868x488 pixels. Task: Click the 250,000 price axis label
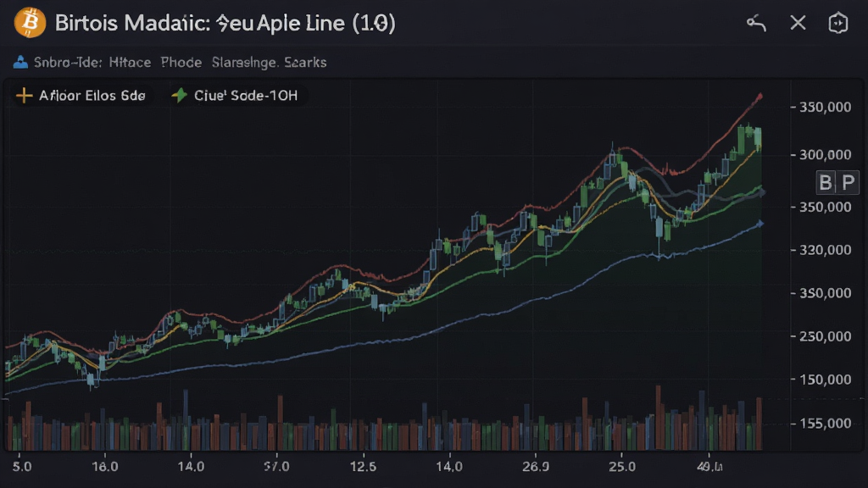(x=826, y=336)
